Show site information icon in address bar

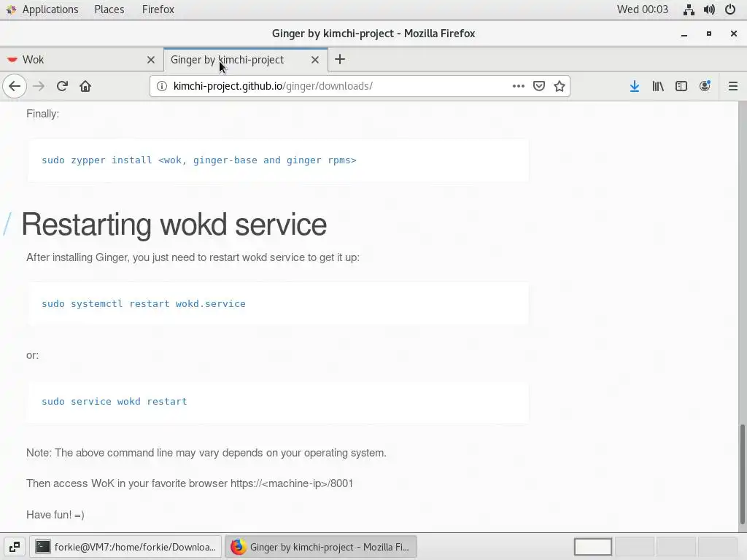point(162,86)
